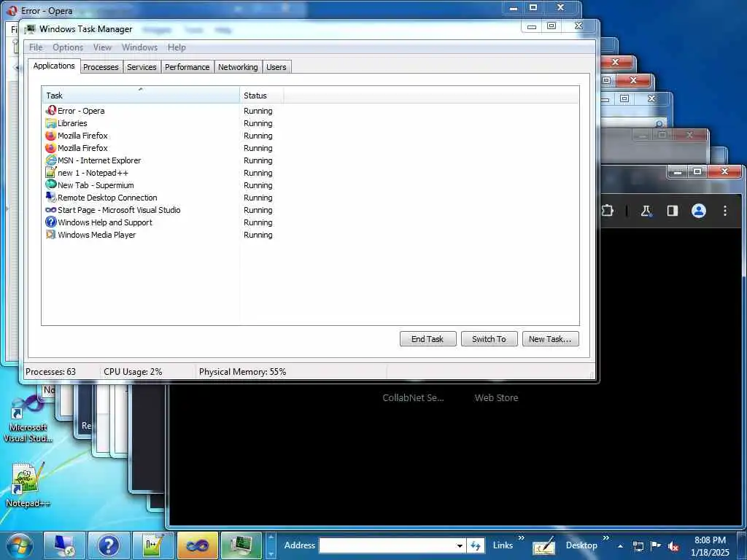Click Running status of Libraries row
This screenshot has width=747, height=560.
pos(258,123)
